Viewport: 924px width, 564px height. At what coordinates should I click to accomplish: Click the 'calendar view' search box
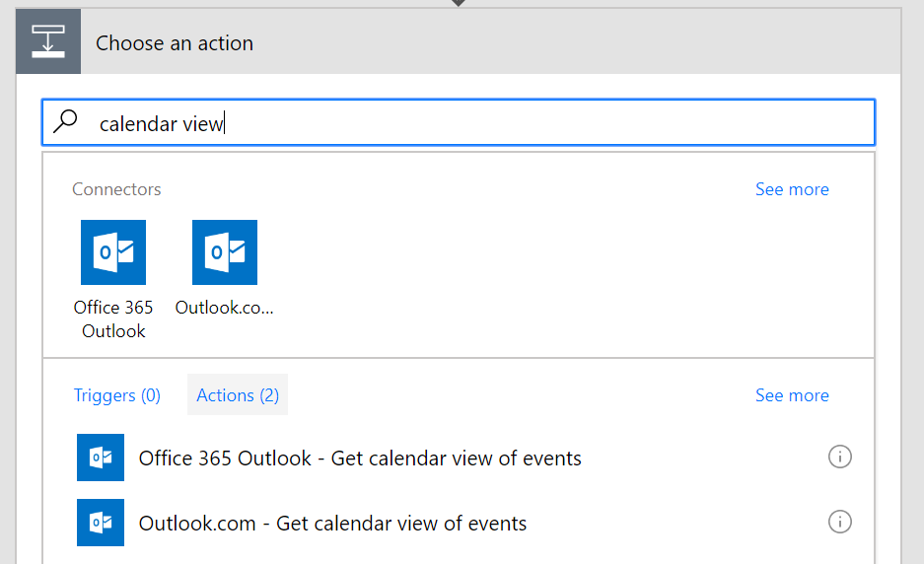pos(473,123)
